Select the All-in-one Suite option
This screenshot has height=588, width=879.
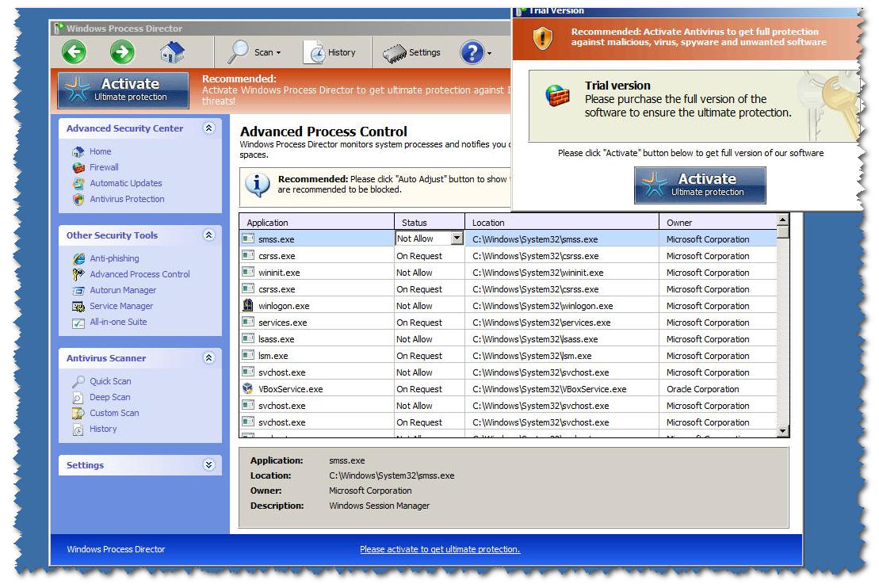[117, 322]
